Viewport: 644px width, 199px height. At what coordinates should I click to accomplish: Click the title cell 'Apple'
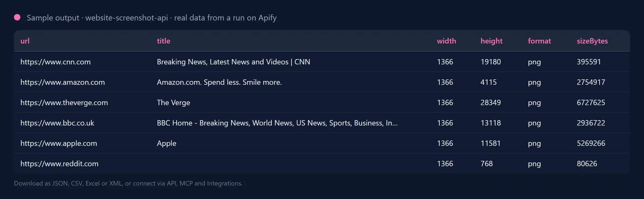click(167, 143)
